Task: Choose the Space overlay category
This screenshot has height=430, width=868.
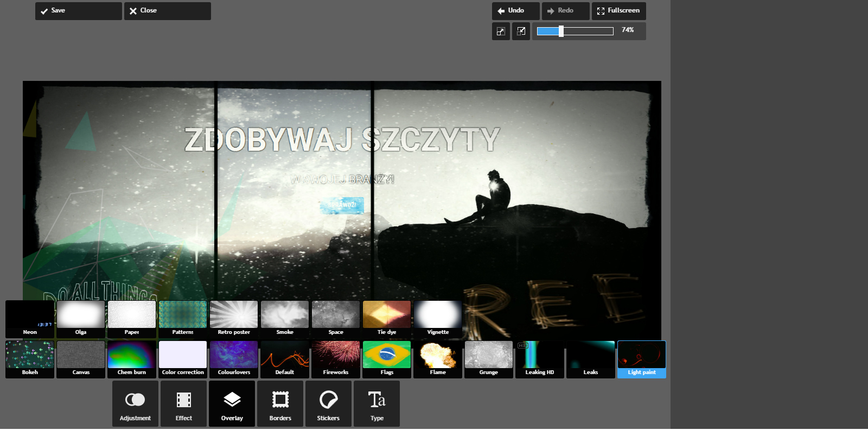Action: [336, 319]
